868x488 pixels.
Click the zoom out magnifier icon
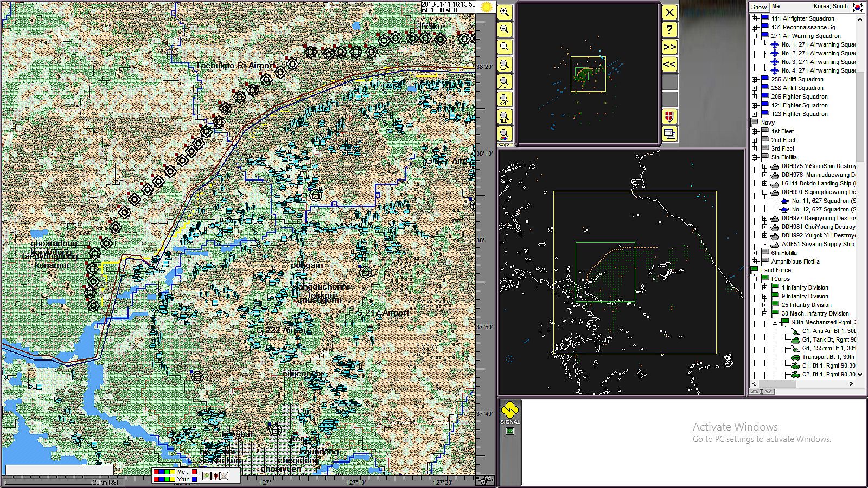pyautogui.click(x=505, y=30)
